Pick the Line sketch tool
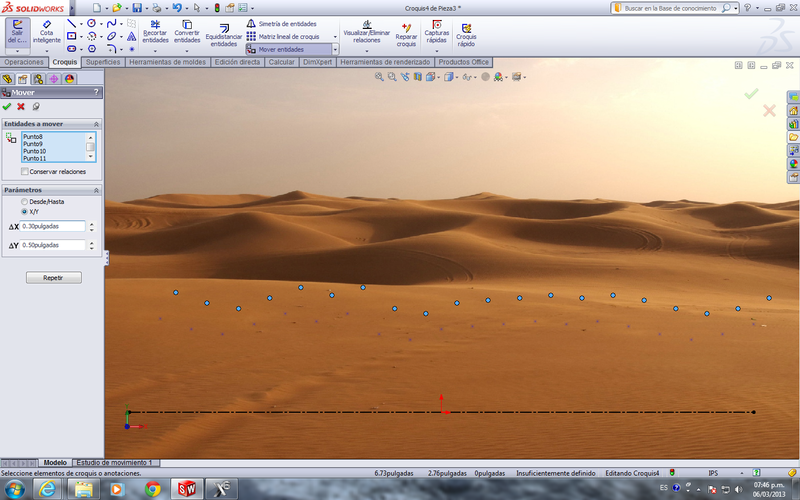The image size is (800, 500). pyautogui.click(x=71, y=23)
